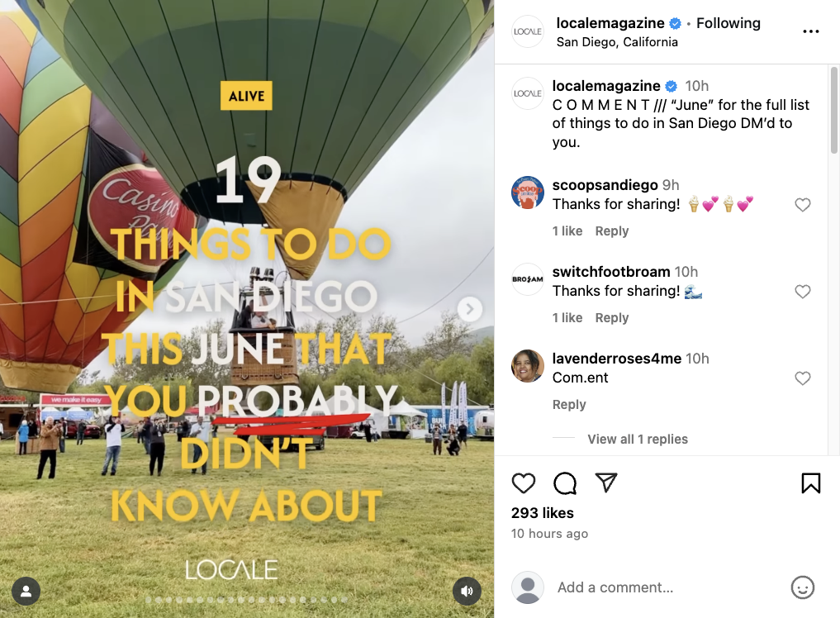Image resolution: width=840 pixels, height=618 pixels.
Task: Show tagged people on the photo
Action: (x=26, y=591)
